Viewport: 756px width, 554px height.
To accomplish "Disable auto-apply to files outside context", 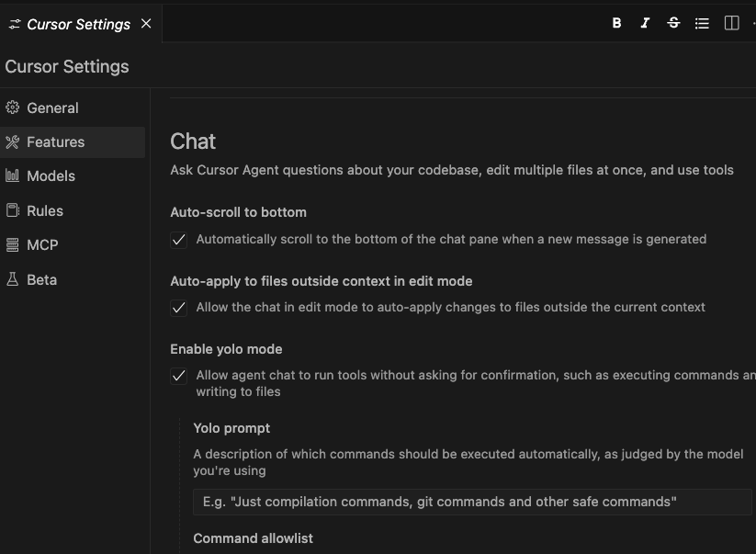I will [x=179, y=308].
